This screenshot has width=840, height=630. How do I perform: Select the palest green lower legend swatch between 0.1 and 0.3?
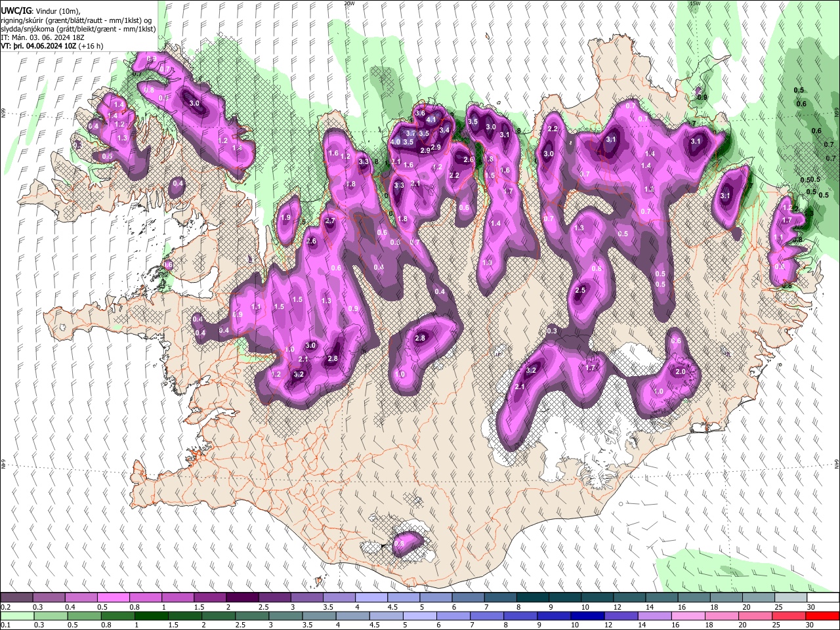16,616
